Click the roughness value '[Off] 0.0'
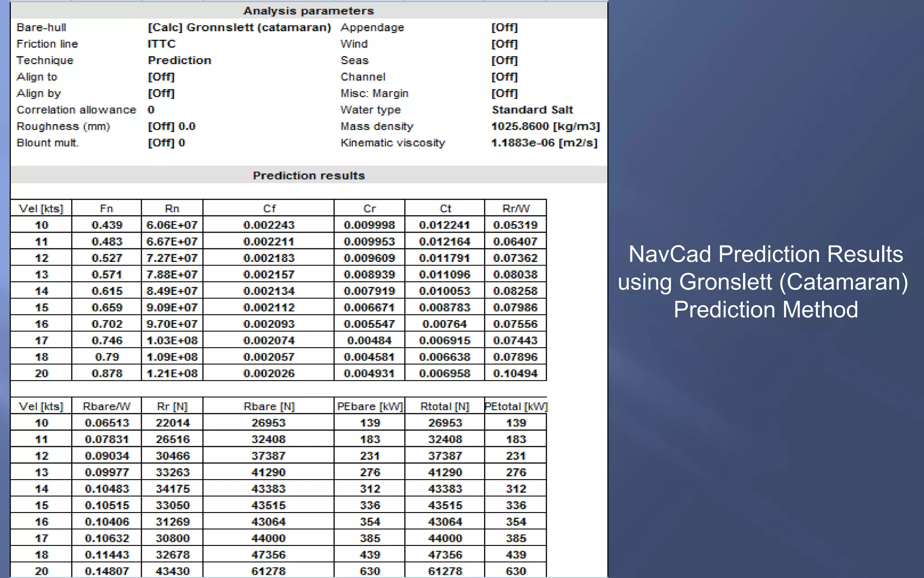Image resolution: width=924 pixels, height=578 pixels. click(x=171, y=126)
